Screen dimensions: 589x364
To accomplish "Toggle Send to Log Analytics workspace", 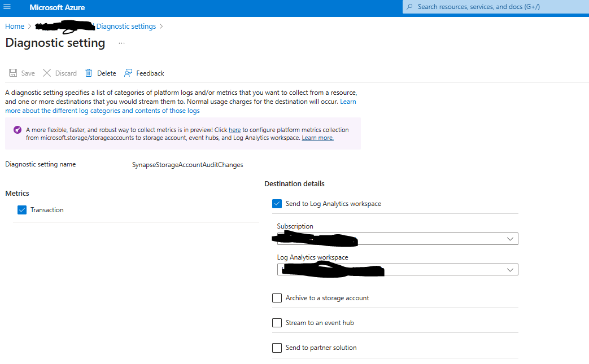I will click(x=277, y=204).
